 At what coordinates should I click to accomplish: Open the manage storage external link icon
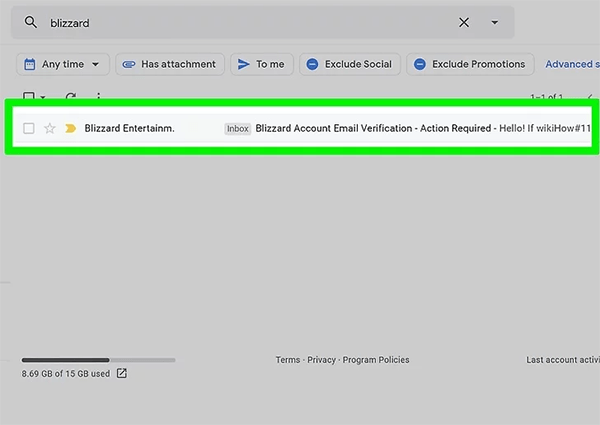click(122, 373)
